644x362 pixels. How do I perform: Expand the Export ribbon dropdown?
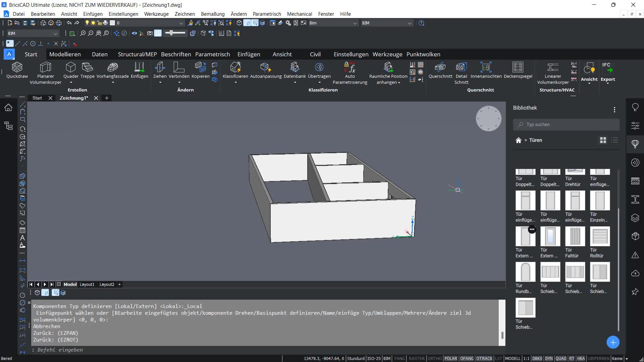pyautogui.click(x=607, y=83)
